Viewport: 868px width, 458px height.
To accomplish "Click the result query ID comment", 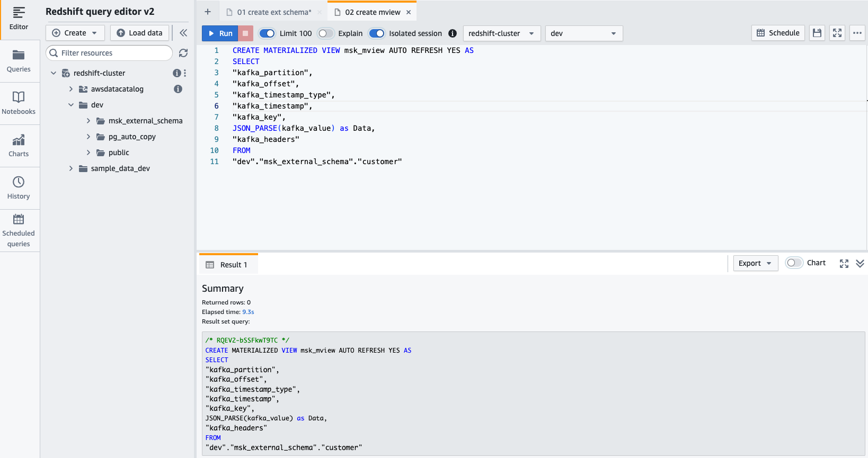I will (247, 340).
